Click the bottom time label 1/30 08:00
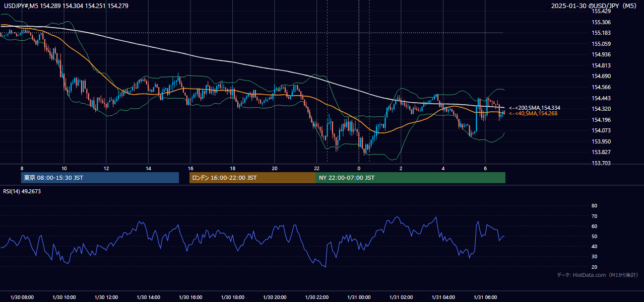 (x=22, y=297)
